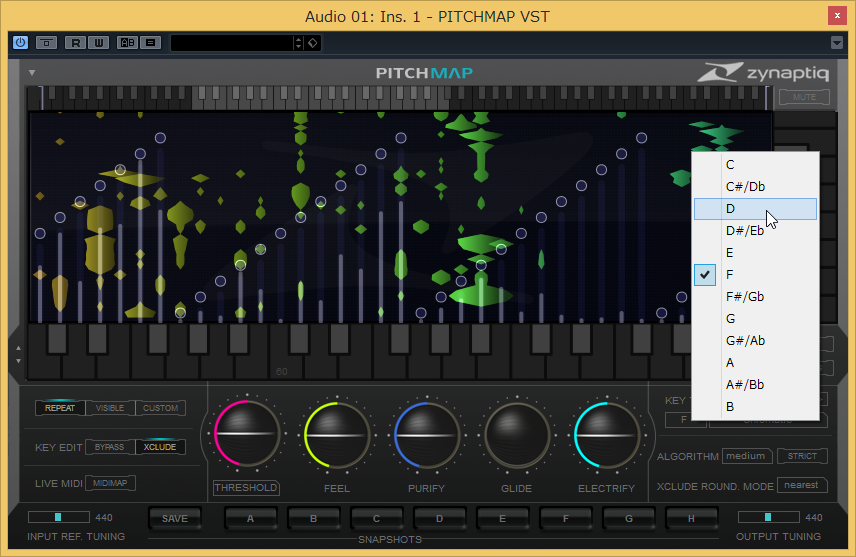
Task: Click the INPUT REF. TUNING slider
Action: [x=59, y=517]
